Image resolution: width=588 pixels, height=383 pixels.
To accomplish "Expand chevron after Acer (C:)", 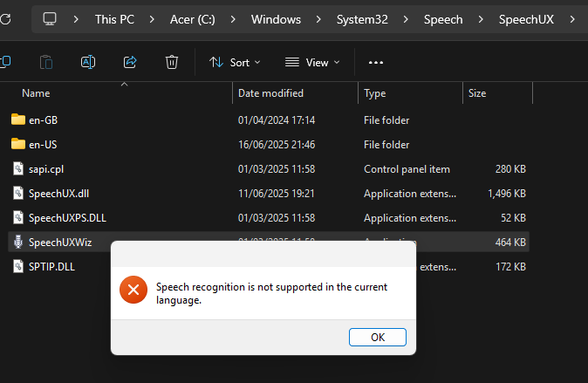I will click(233, 19).
